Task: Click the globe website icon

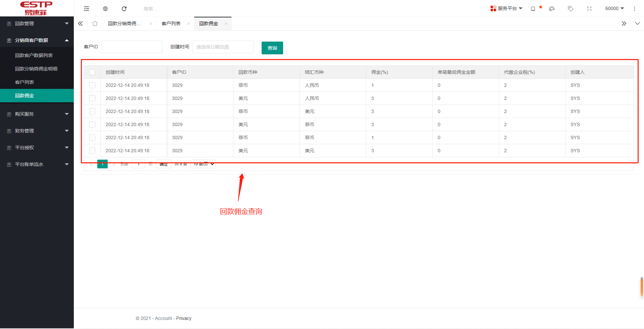Action: [x=105, y=9]
